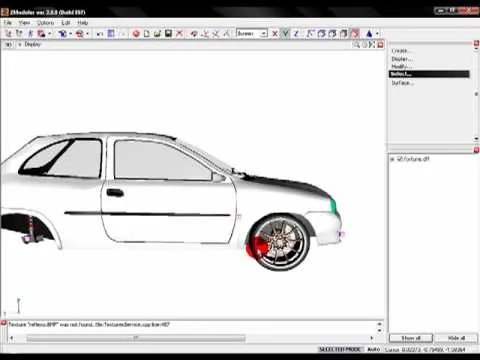Click the second icon in the toolbar
The width and height of the screenshot is (480, 360).
pos(19,34)
